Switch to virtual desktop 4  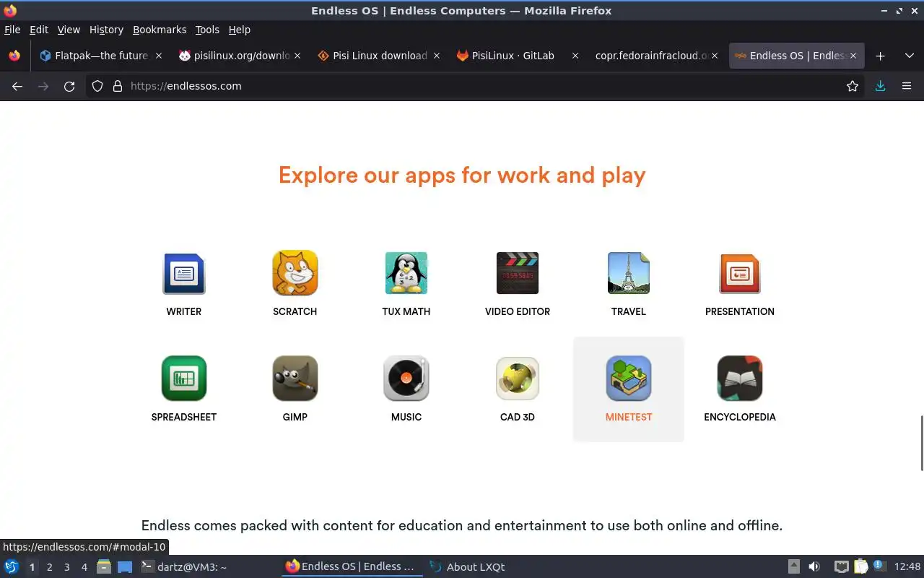pos(84,567)
